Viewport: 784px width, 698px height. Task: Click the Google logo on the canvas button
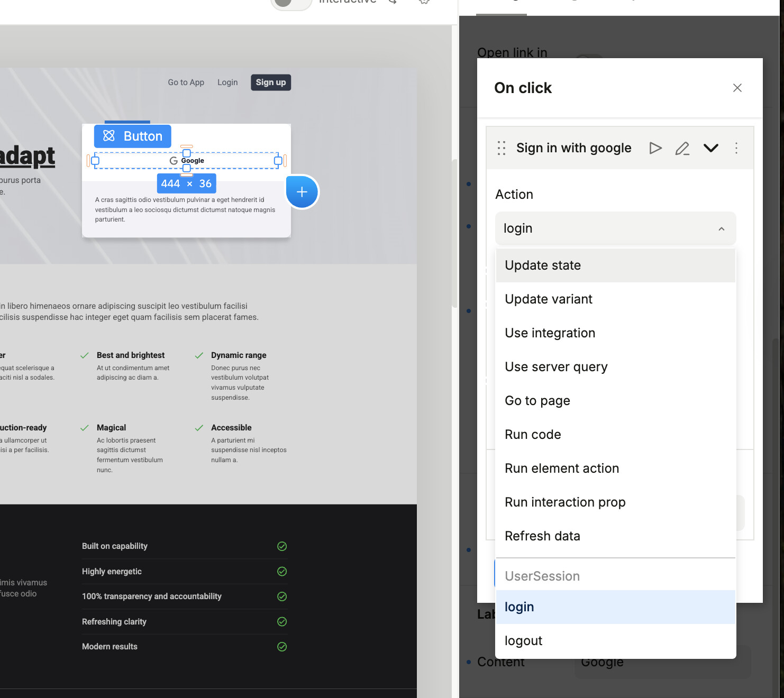coord(174,161)
